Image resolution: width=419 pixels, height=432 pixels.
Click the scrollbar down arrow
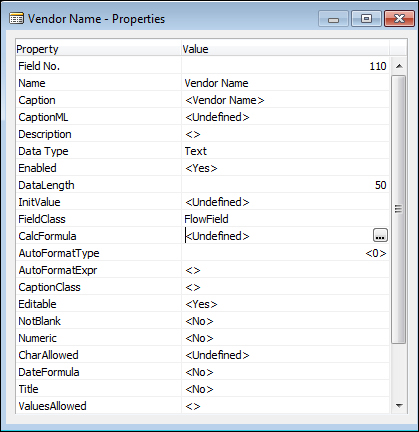[399, 406]
